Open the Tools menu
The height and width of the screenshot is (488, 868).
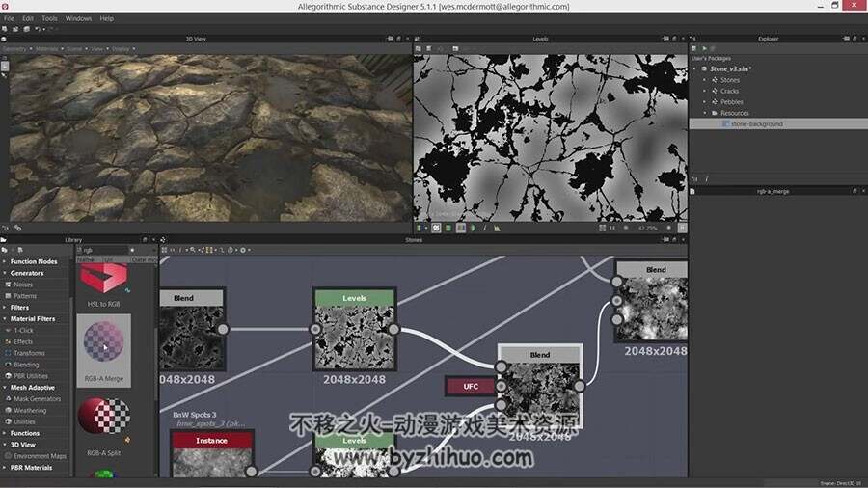49,18
